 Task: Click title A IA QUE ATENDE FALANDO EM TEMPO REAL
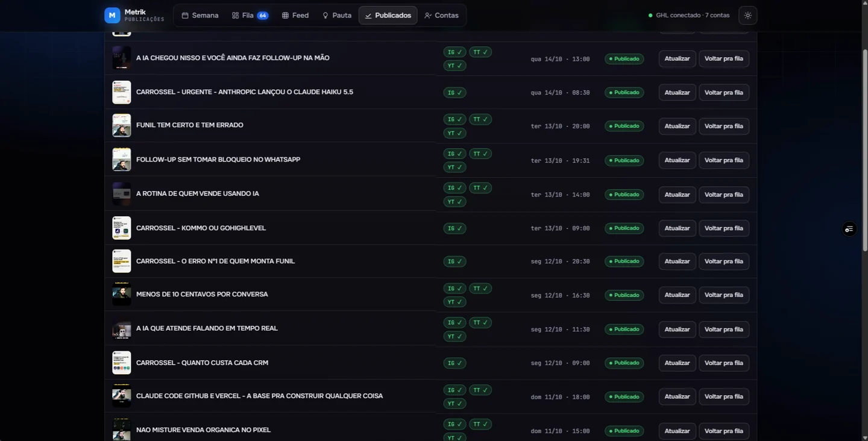[207, 328]
